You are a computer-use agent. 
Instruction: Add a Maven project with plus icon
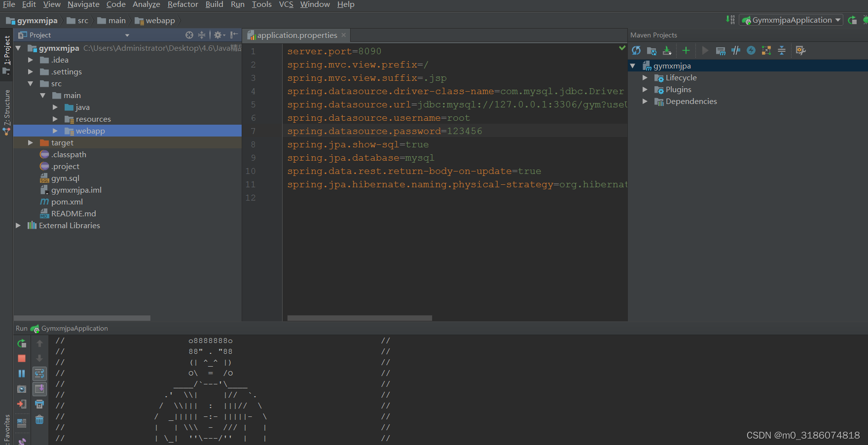tap(686, 50)
